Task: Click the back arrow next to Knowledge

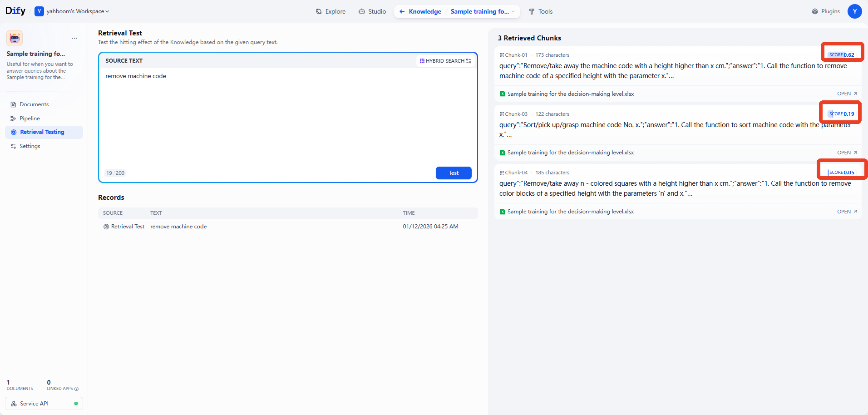Action: pyautogui.click(x=402, y=11)
